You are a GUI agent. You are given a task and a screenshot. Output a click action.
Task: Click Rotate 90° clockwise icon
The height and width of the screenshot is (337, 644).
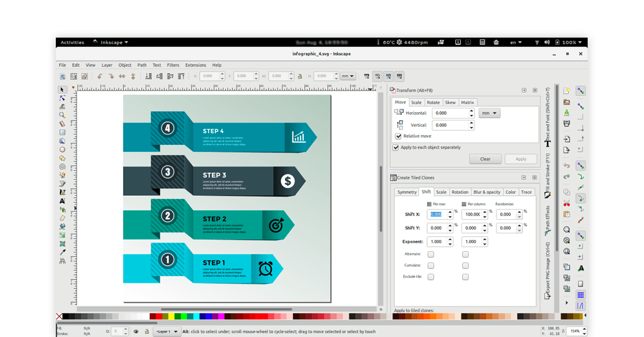(111, 76)
